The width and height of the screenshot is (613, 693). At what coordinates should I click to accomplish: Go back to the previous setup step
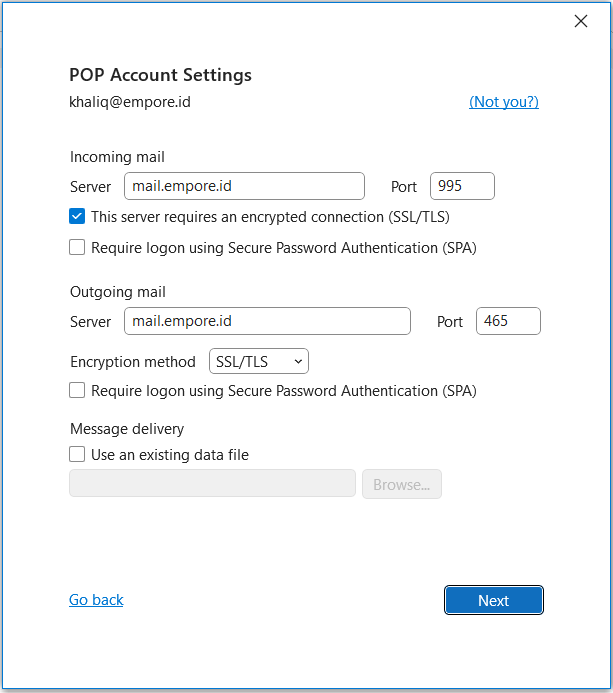pyautogui.click(x=96, y=600)
